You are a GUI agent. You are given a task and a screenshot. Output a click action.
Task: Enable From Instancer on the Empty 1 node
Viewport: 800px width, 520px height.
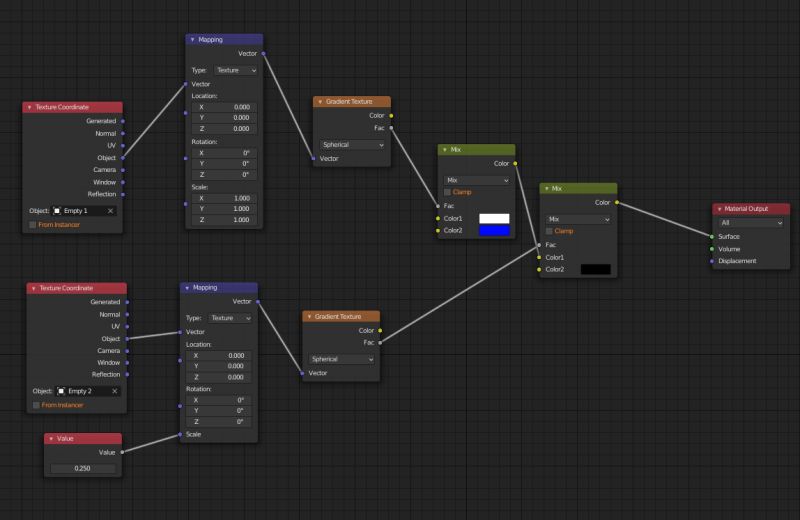point(33,225)
